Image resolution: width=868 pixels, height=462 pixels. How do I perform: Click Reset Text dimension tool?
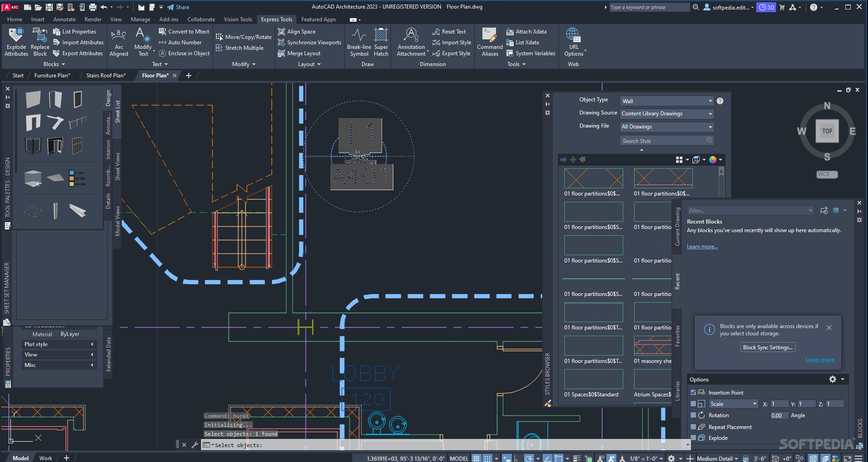tap(449, 32)
